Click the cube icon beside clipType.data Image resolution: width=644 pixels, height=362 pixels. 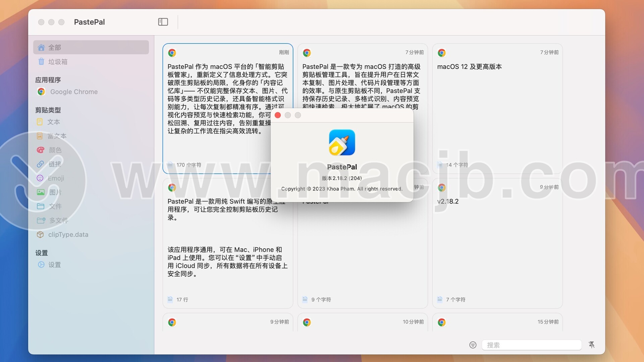40,234
